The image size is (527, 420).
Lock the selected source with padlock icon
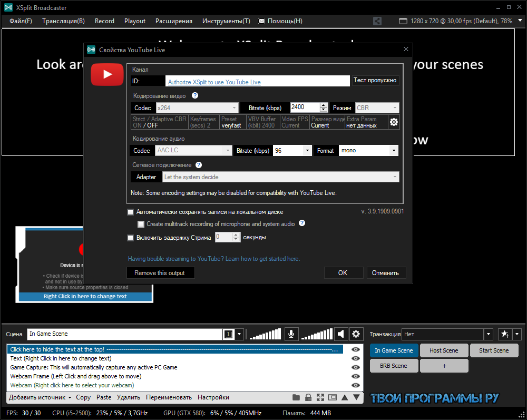pos(308,397)
